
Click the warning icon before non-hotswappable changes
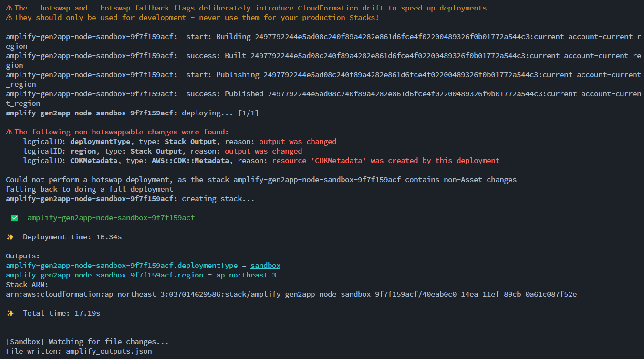(9, 132)
